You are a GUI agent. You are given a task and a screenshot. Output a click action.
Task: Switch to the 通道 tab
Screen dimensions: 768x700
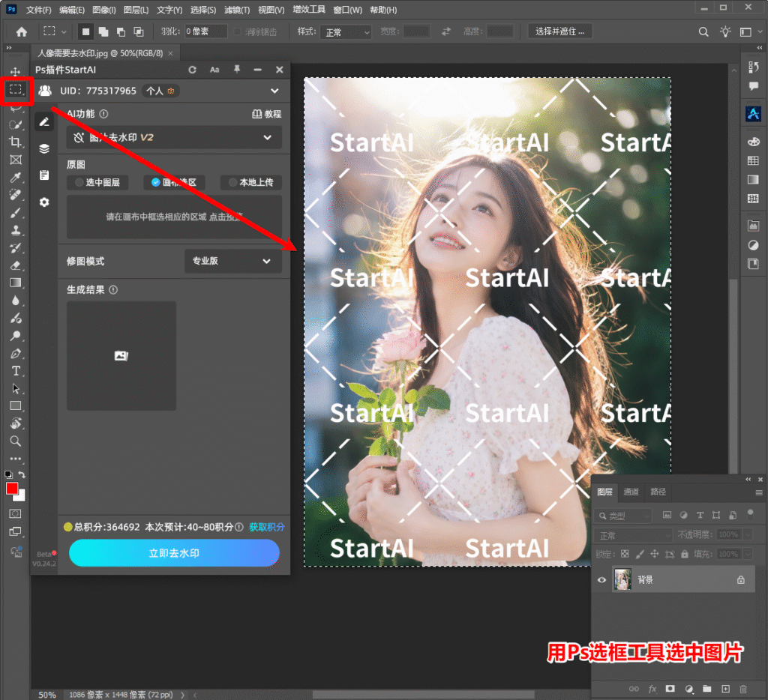tap(631, 492)
